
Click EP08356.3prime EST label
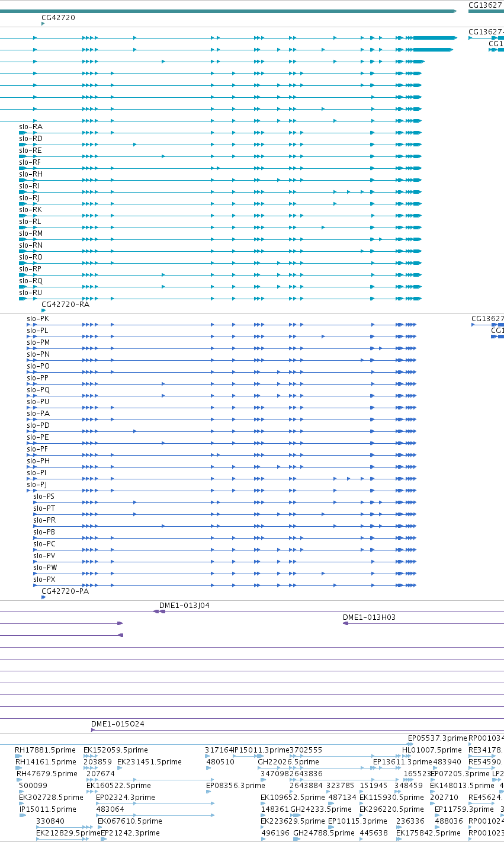[x=236, y=786]
